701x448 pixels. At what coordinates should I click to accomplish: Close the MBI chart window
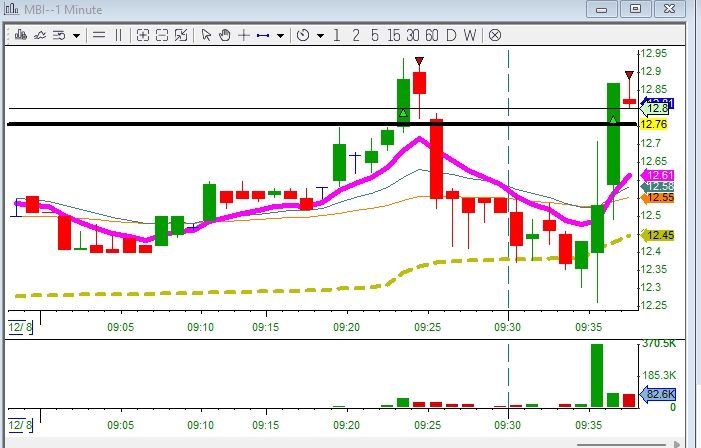point(670,9)
